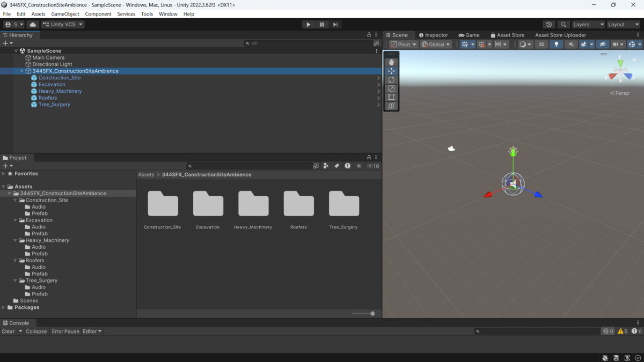Toggle Scene grid visibility button
The height and width of the screenshot is (362, 644).
(465, 45)
